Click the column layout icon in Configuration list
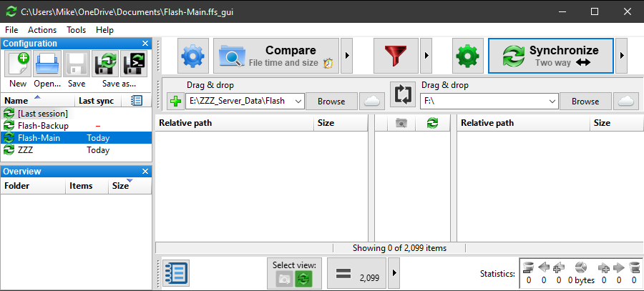The image size is (644, 291). click(x=137, y=101)
